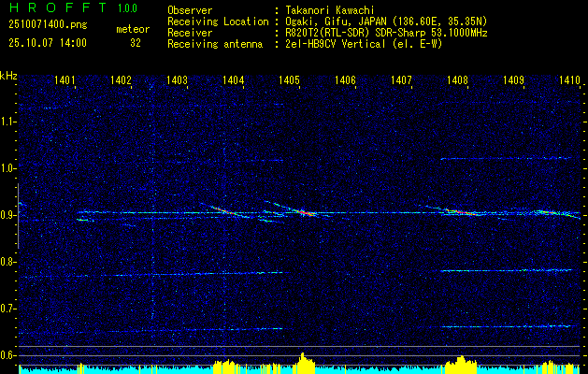588x374 pixels.
Task: Click the Receiving Location label
Action: (x=218, y=22)
